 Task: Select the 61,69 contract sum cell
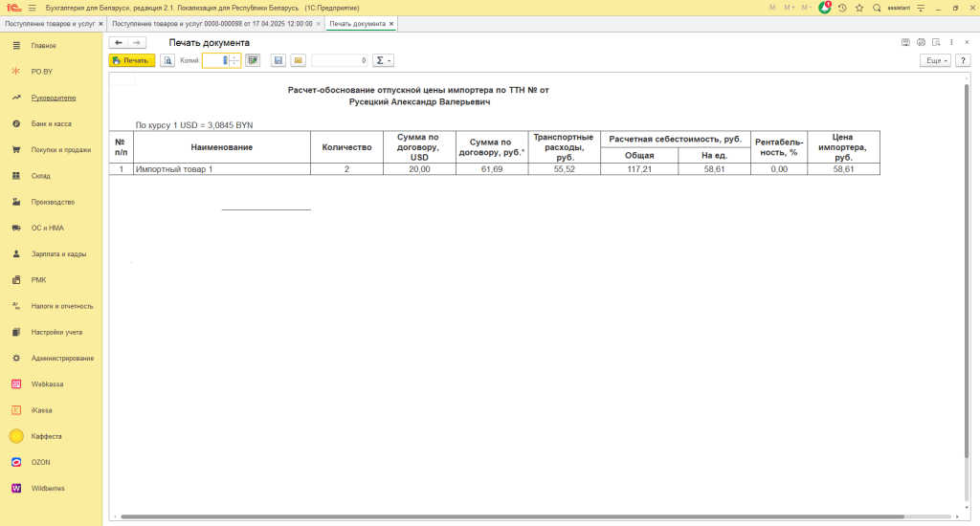[x=492, y=169]
